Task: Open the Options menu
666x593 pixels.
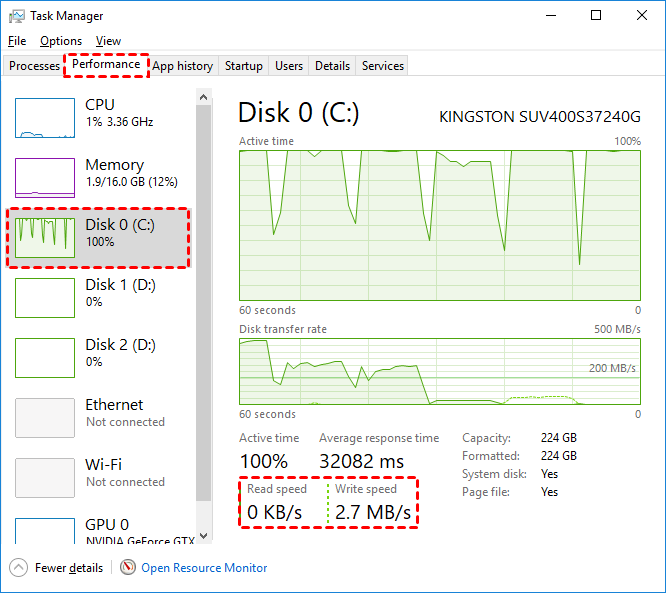Action: (x=61, y=41)
